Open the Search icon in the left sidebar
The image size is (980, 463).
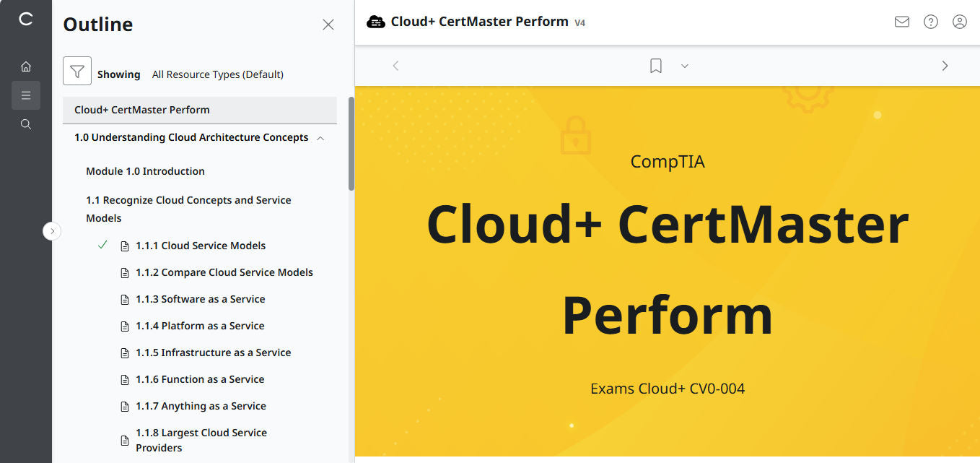(26, 124)
